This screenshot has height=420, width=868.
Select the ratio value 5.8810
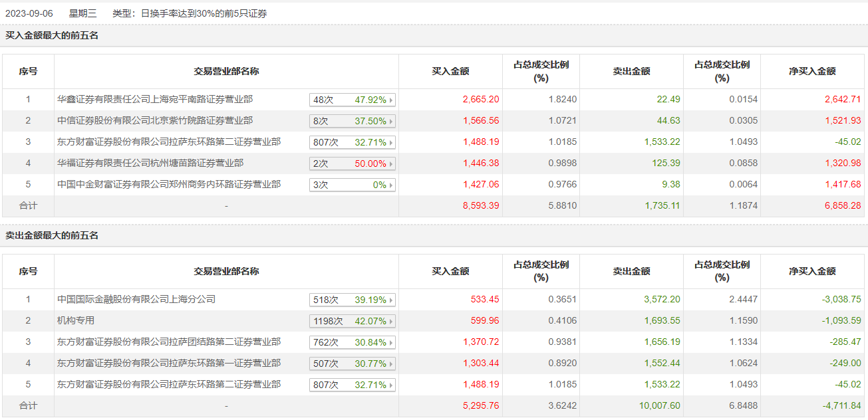[563, 206]
